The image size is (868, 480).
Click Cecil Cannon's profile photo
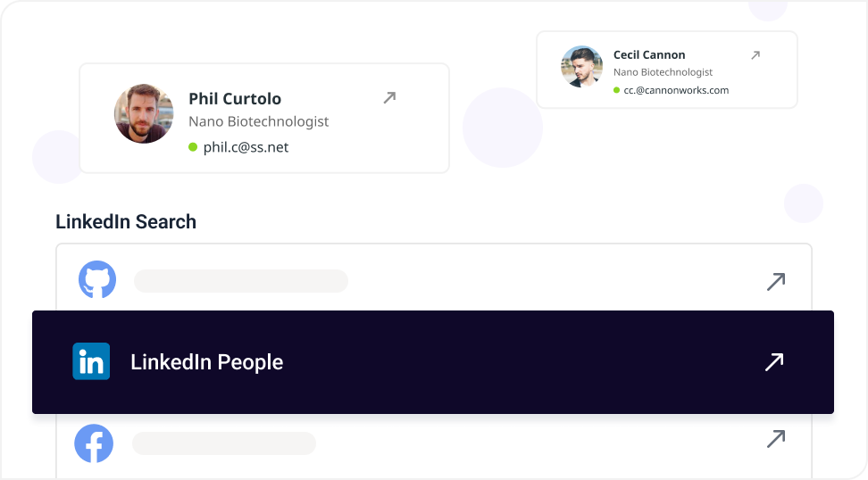click(x=581, y=67)
